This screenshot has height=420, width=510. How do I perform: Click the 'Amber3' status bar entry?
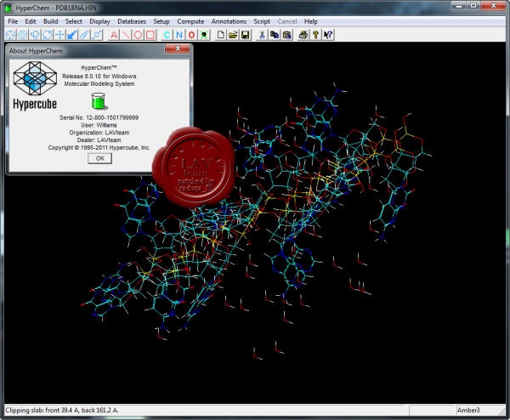coord(468,411)
